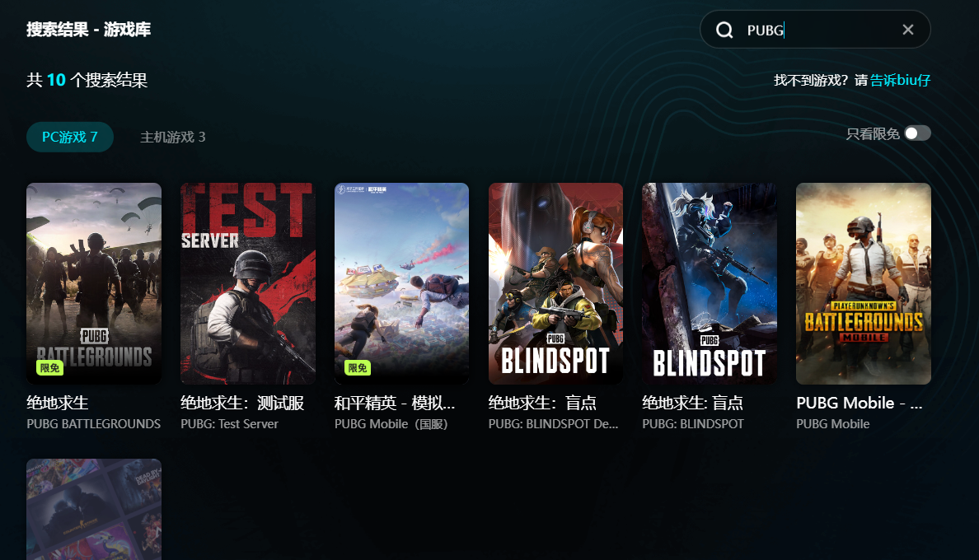Click the 绝地求生：盲点 Demo title text
Image resolution: width=979 pixels, height=560 pixels.
point(542,403)
